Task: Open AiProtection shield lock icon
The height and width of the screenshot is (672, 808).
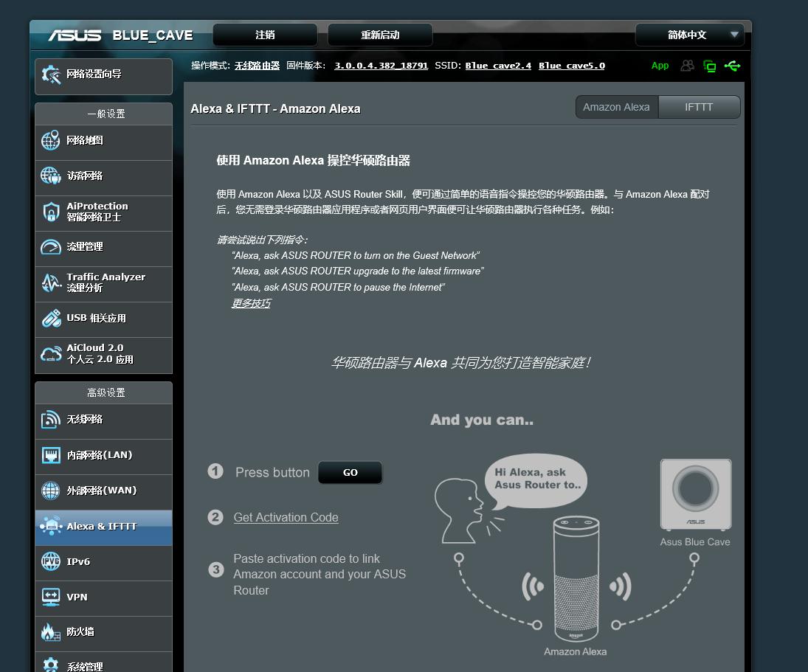Action: pos(50,212)
